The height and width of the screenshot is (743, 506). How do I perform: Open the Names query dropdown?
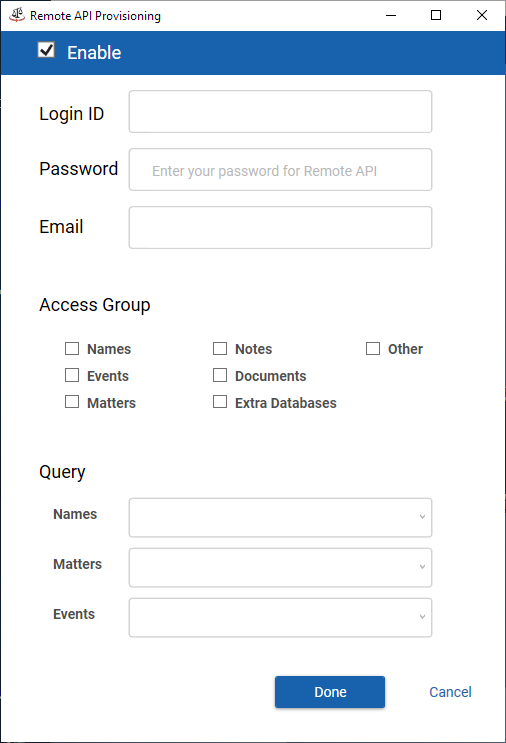[x=280, y=517]
